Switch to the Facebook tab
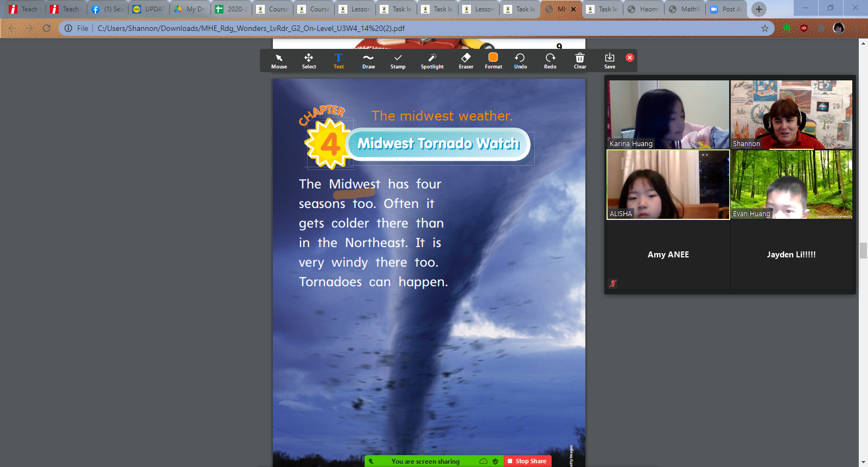 107,9
